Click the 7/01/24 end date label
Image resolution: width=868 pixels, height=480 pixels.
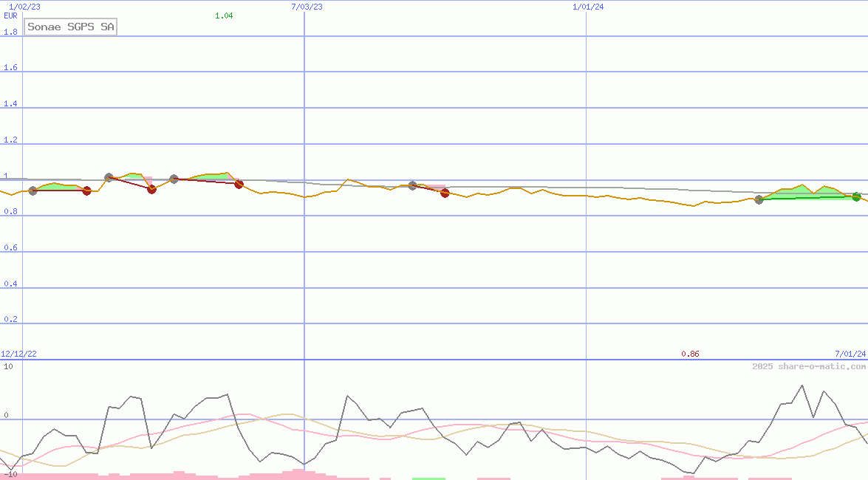click(850, 354)
